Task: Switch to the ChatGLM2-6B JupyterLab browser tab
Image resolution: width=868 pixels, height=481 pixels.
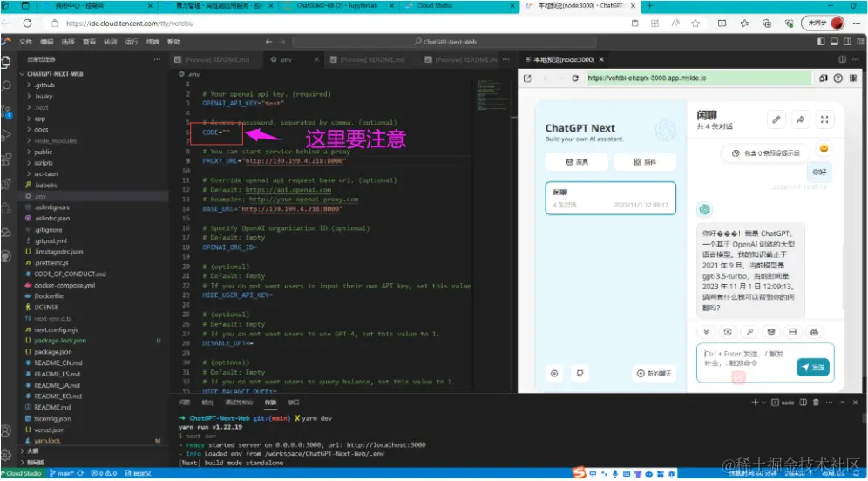Action: 336,5
